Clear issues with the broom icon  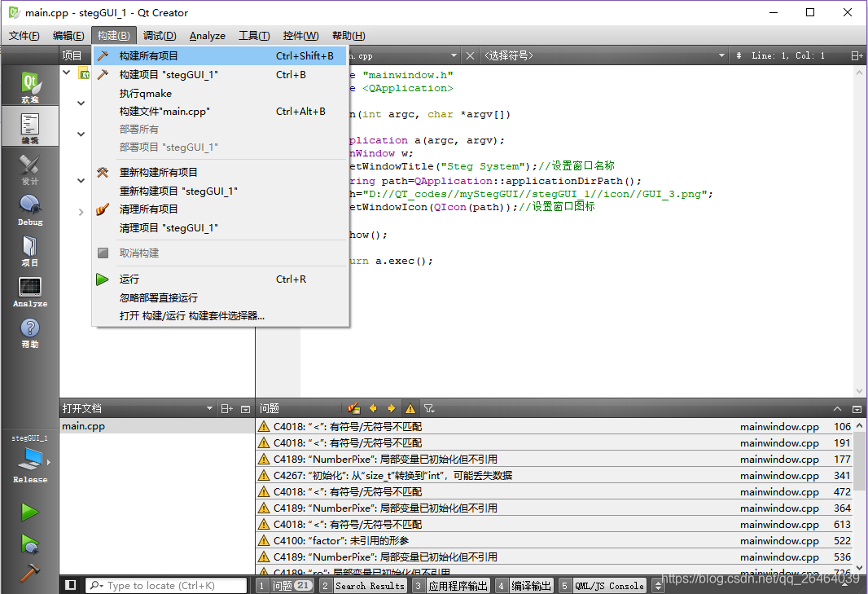pos(354,408)
